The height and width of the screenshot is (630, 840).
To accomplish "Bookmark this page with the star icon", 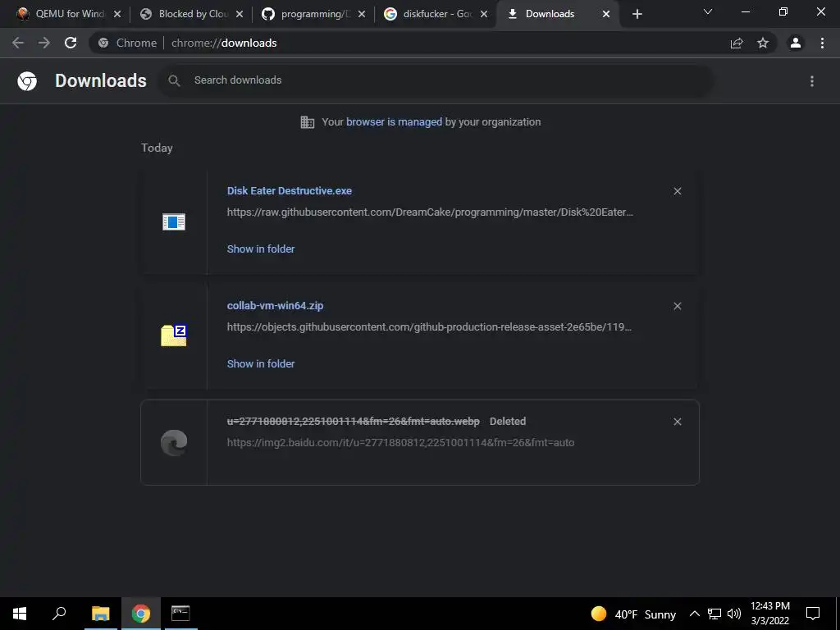I will [x=763, y=43].
